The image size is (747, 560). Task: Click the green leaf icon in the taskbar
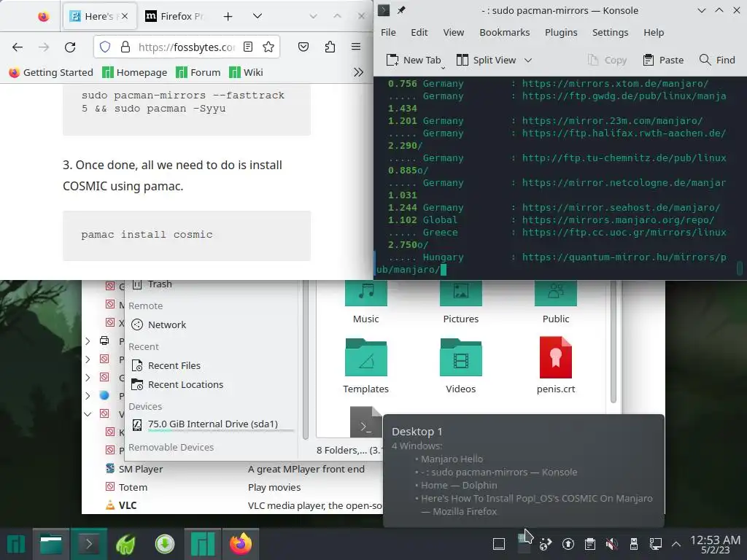click(125, 544)
